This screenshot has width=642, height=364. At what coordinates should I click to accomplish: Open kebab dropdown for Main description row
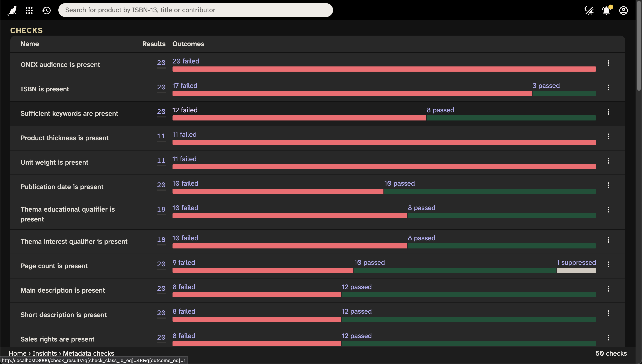click(x=608, y=289)
